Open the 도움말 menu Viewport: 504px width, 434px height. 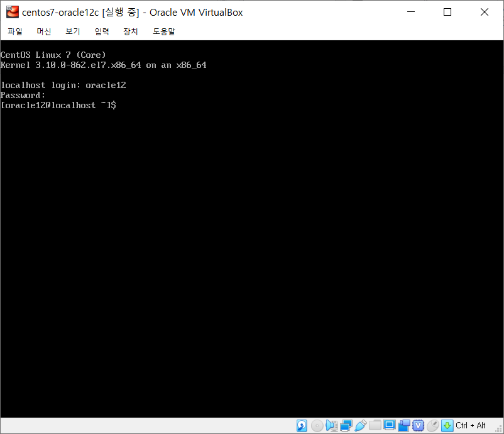(164, 31)
